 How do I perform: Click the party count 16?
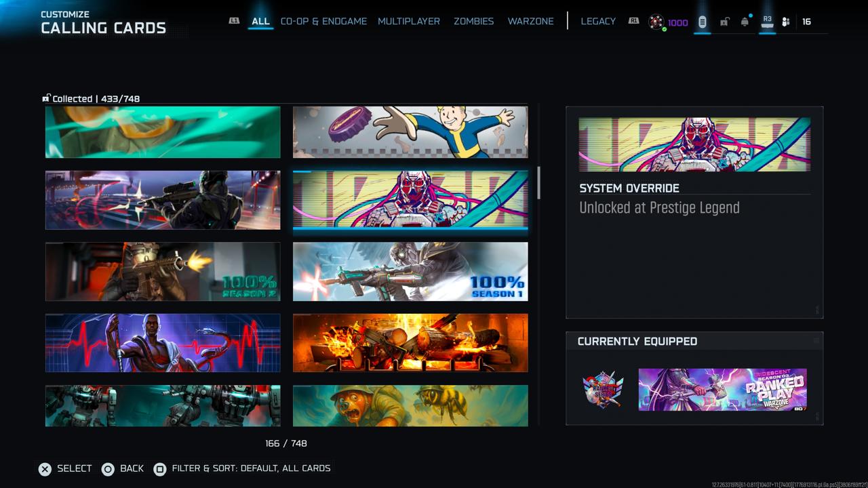(806, 22)
